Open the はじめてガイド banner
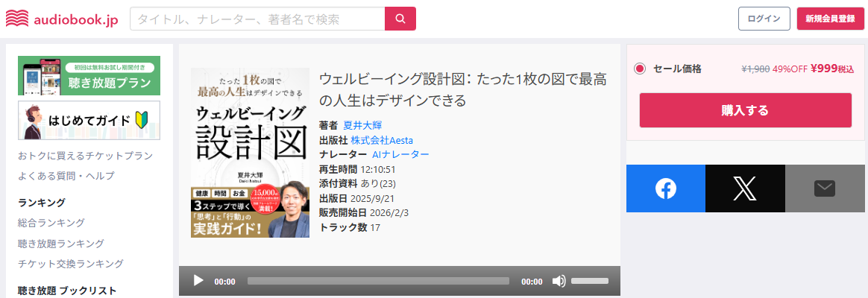 click(x=89, y=120)
